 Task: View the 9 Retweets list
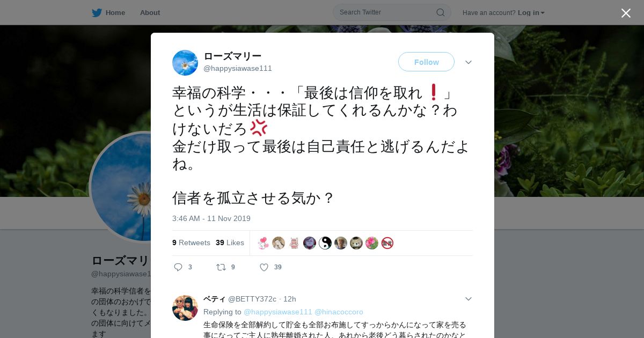click(x=191, y=243)
